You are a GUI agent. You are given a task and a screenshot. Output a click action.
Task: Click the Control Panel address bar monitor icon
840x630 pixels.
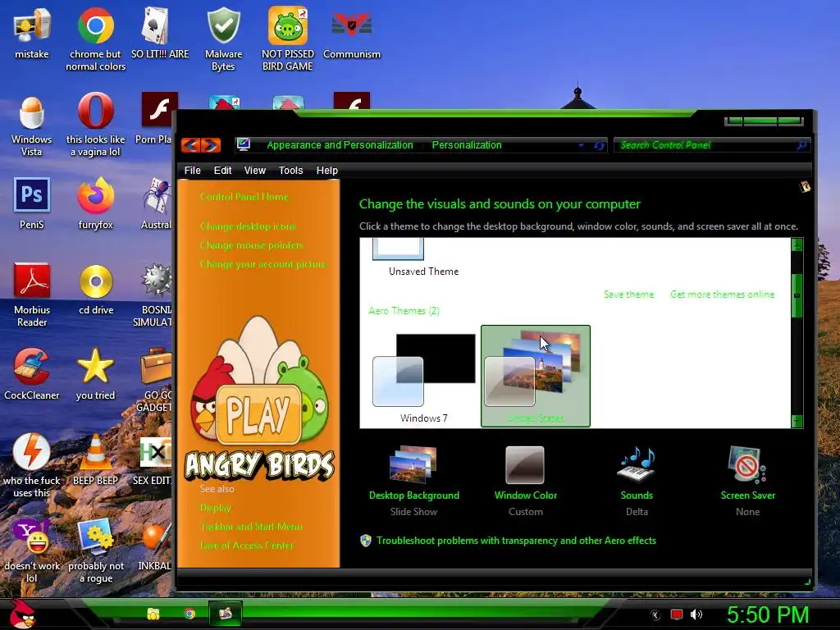click(x=244, y=144)
